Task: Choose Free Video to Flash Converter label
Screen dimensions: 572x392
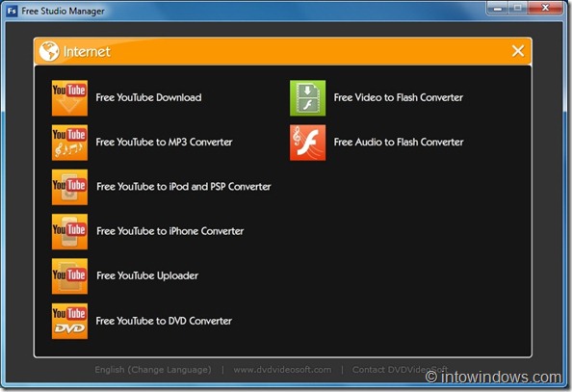Action: 399,97
